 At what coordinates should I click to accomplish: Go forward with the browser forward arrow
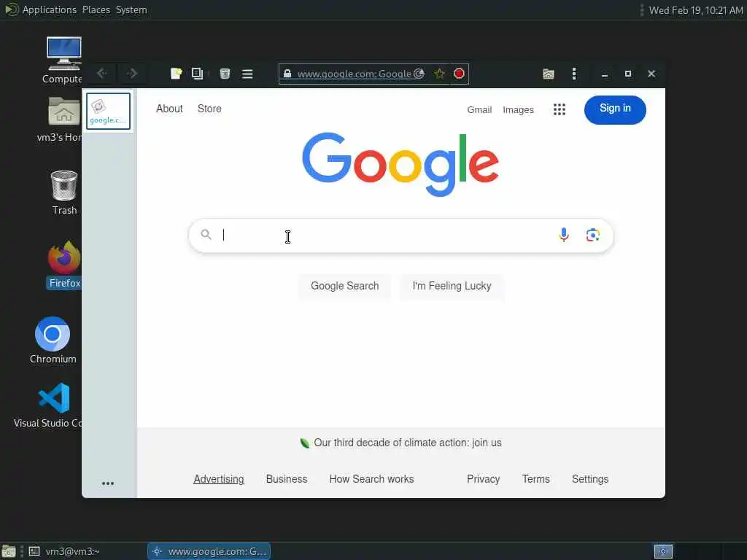pyautogui.click(x=132, y=74)
